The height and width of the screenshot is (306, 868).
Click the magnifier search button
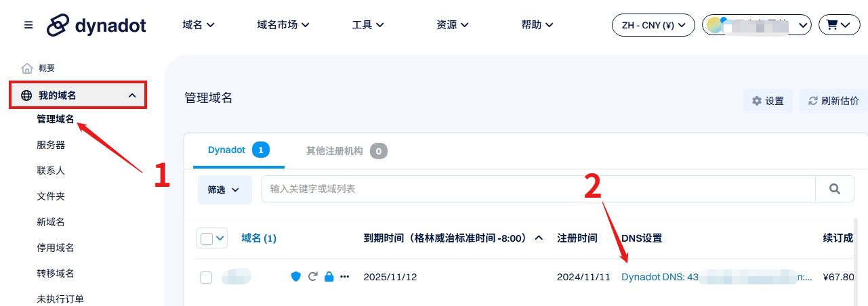[x=835, y=189]
